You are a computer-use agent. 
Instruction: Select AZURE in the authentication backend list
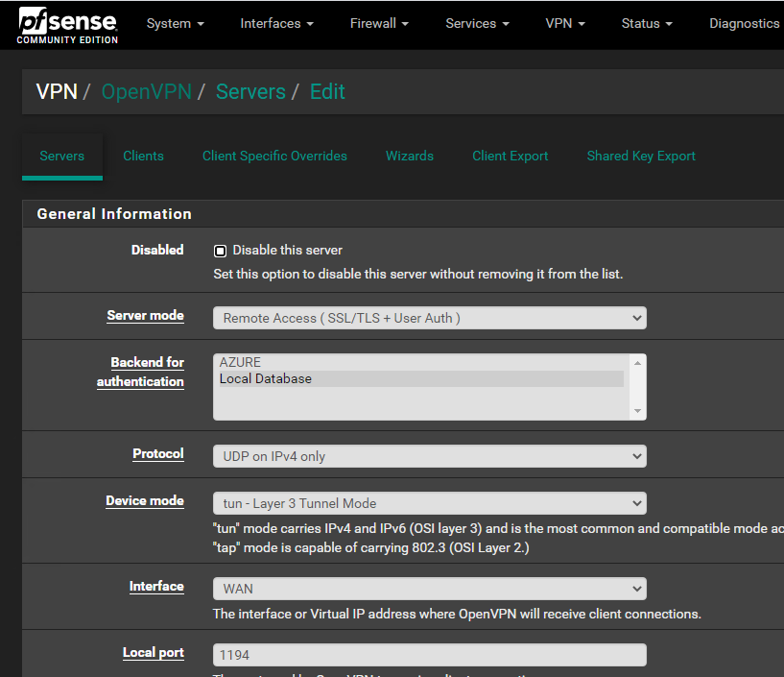click(x=240, y=362)
